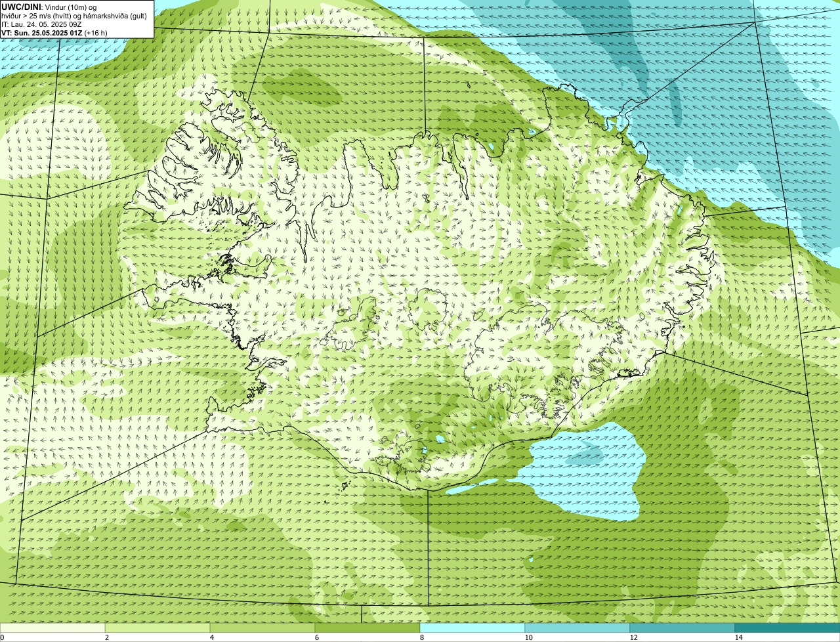Click the "14" label on the wind scale
Viewport: 840px width, 642px height.
point(738,637)
